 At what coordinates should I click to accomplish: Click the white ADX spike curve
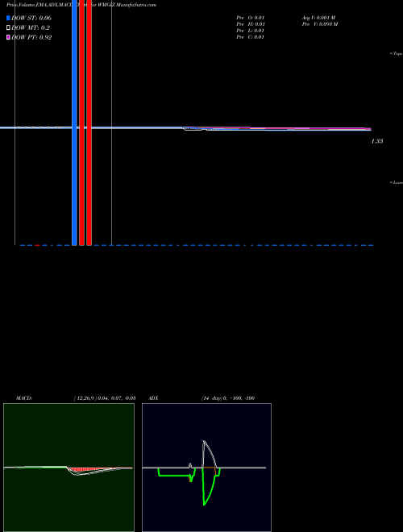pos(210,454)
